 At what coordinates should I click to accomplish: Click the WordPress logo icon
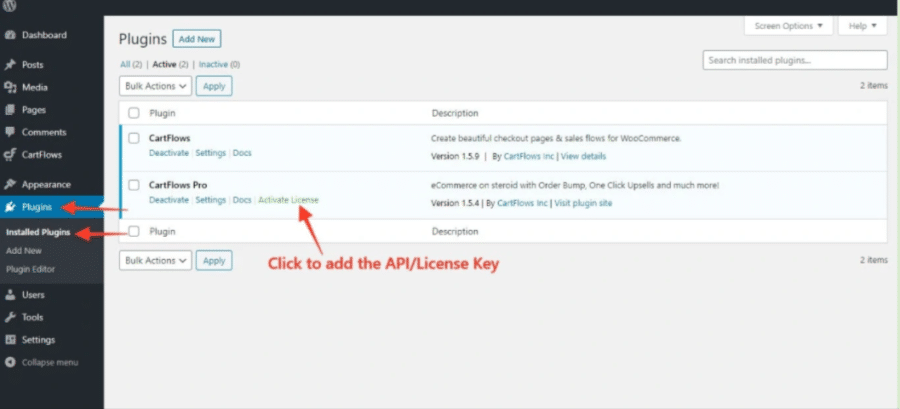10,6
